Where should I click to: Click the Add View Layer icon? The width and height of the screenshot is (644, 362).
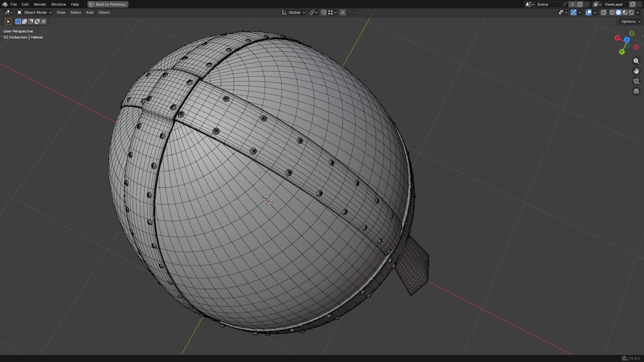coord(633,4)
